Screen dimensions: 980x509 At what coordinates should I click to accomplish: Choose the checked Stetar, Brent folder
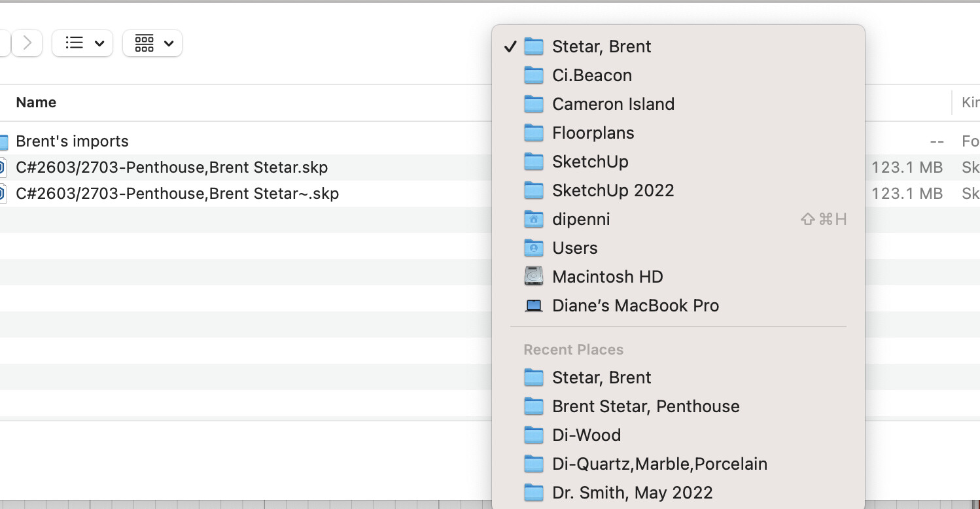tap(601, 46)
